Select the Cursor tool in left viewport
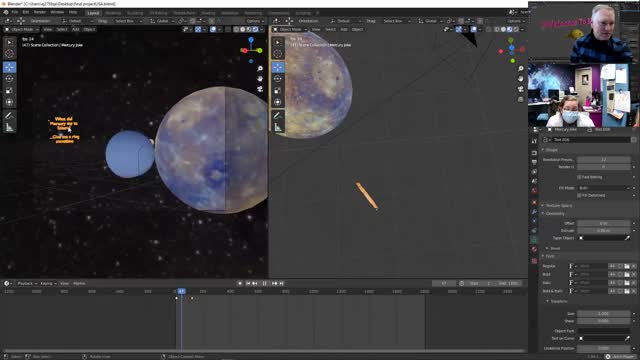Screen dimensions: 640x360 point(9,53)
